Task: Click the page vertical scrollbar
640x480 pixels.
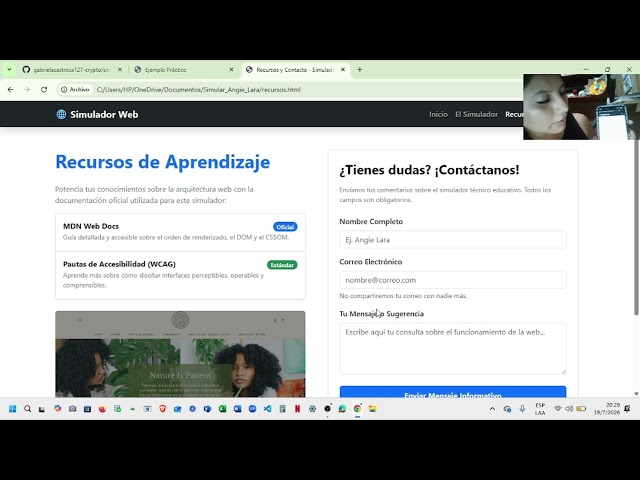Action: click(x=636, y=227)
